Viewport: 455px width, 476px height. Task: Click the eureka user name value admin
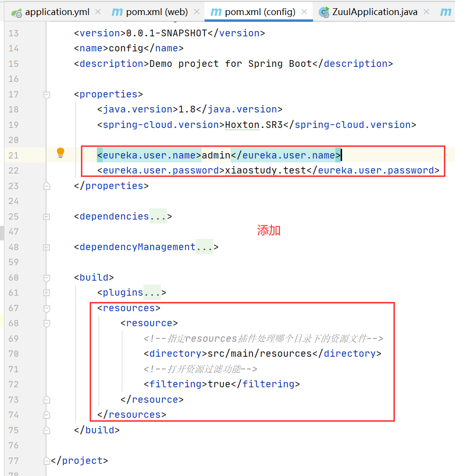click(216, 155)
